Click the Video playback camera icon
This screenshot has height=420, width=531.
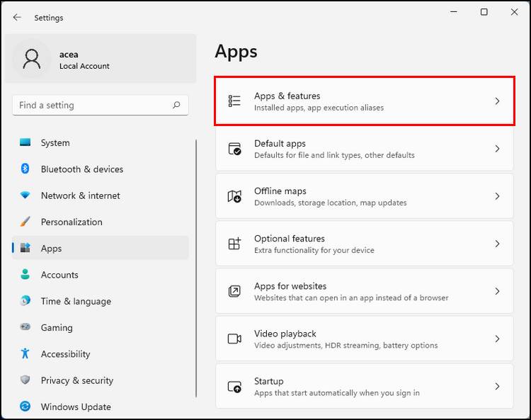234,339
